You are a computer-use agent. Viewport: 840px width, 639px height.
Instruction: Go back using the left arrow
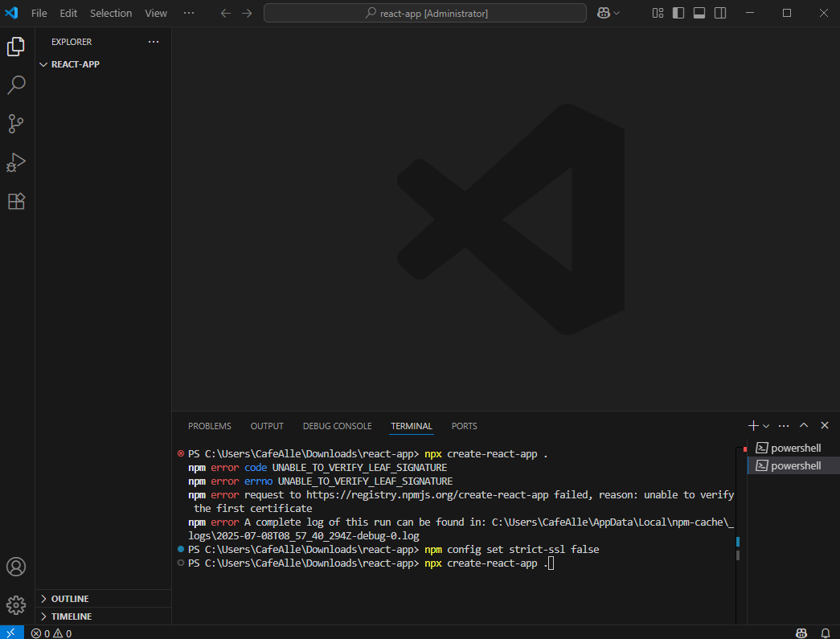(x=226, y=14)
